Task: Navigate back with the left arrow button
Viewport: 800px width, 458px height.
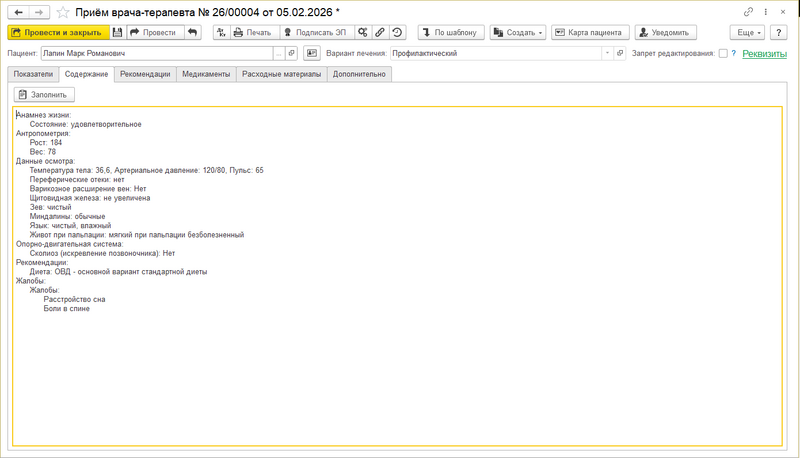Action: tap(18, 12)
